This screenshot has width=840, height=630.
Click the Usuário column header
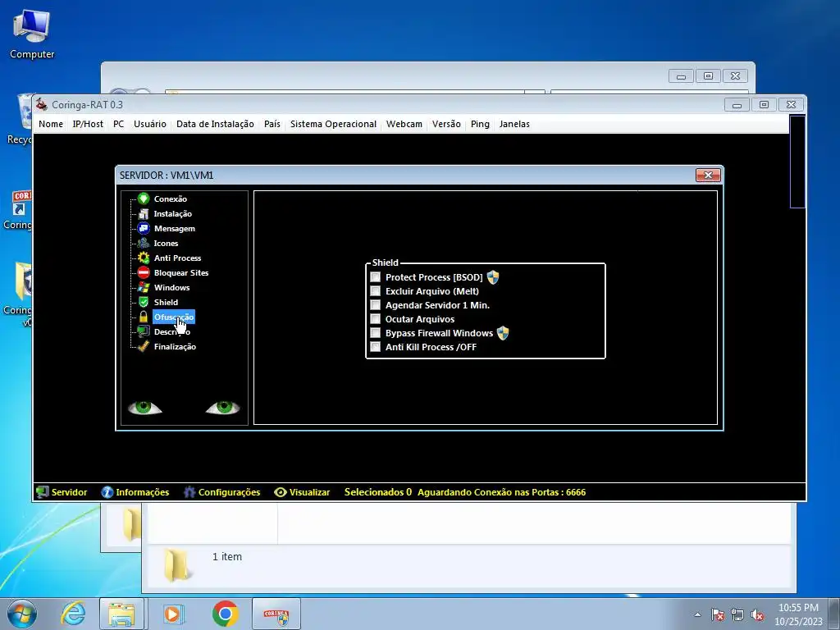(150, 124)
